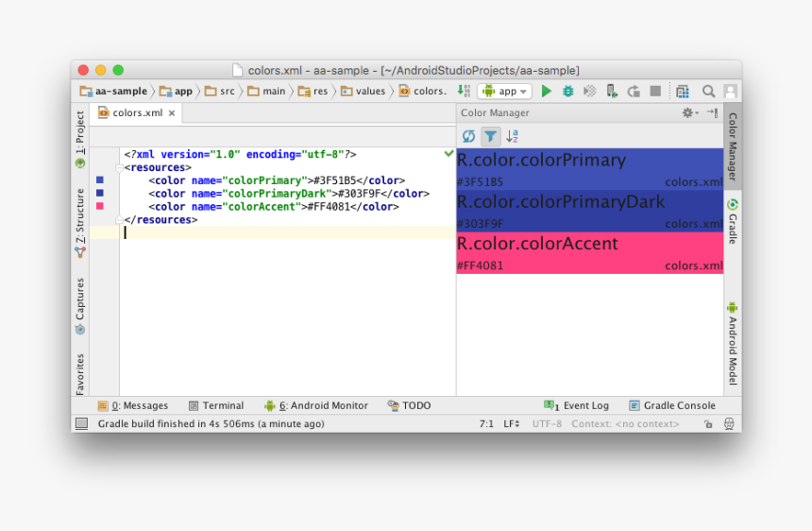812x531 pixels.
Task: Select R.color.colorAccent in Color Manager
Action: click(590, 253)
